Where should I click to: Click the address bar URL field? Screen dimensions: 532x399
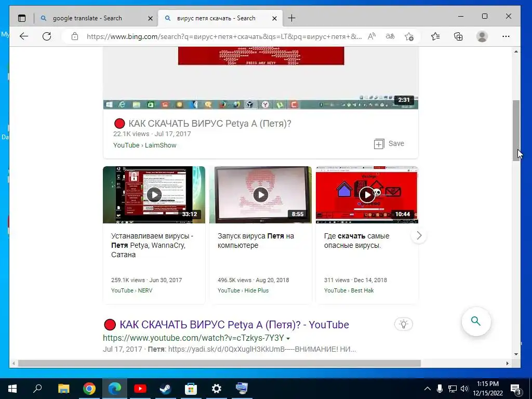224,36
